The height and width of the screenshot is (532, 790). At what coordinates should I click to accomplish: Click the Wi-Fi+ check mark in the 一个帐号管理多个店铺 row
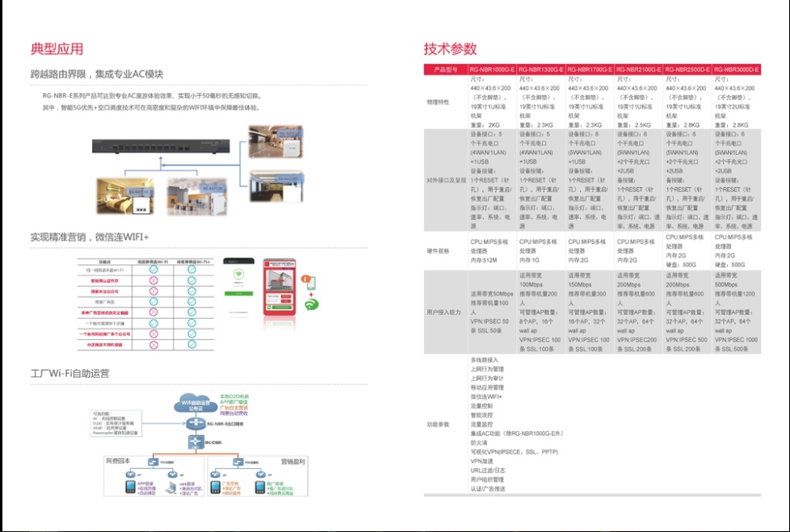[x=191, y=323]
